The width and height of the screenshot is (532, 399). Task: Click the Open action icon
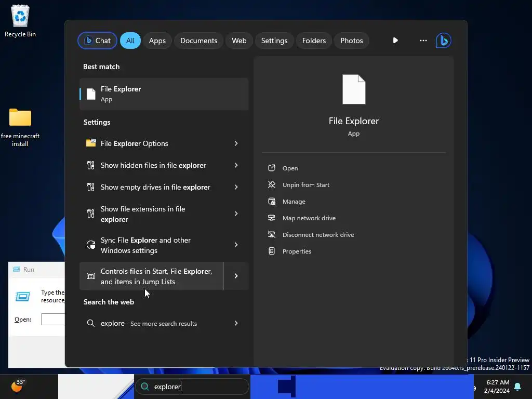click(x=271, y=168)
